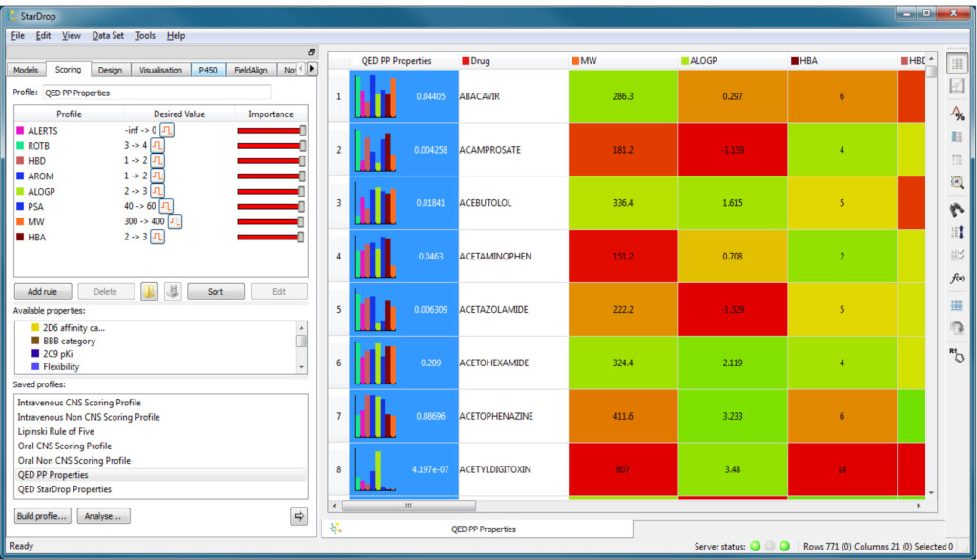Select the table view icon at toolbar top
This screenshot has width=977, height=560.
(956, 64)
